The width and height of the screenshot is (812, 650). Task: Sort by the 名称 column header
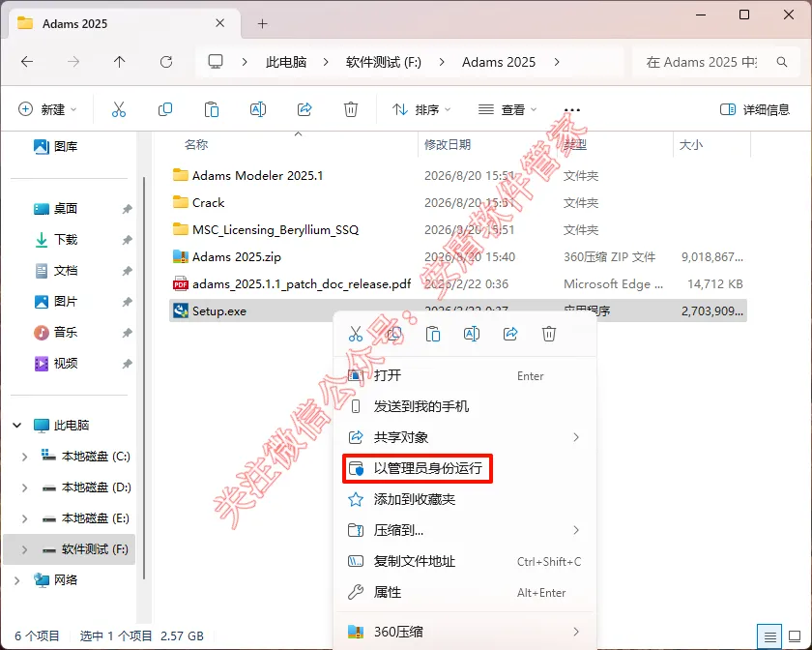tap(196, 145)
